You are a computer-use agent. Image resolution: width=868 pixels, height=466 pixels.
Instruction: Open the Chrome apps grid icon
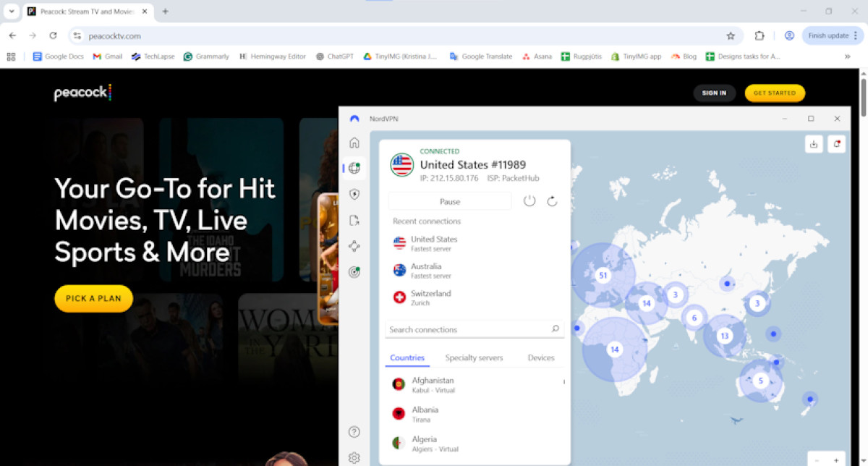(11, 56)
